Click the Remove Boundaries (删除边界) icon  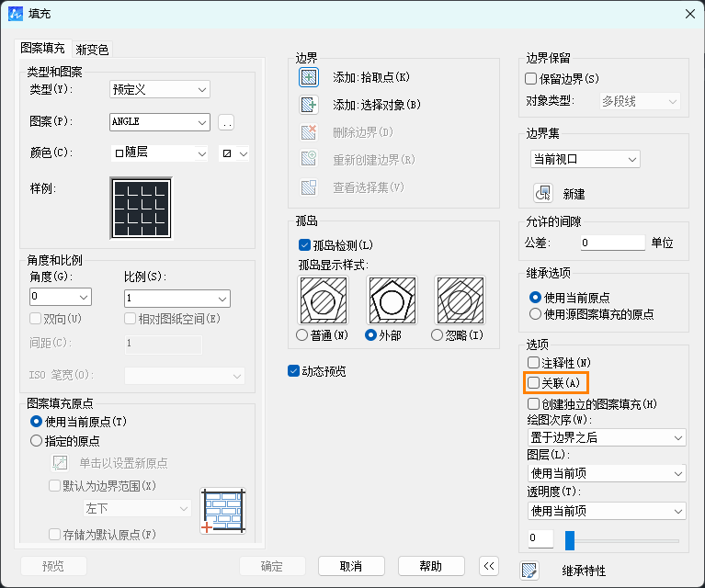[x=309, y=132]
